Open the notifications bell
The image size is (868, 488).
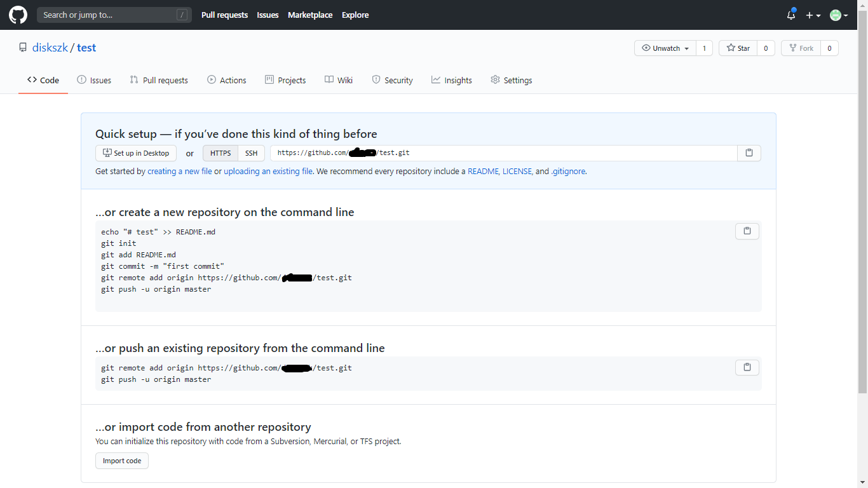[x=790, y=15]
